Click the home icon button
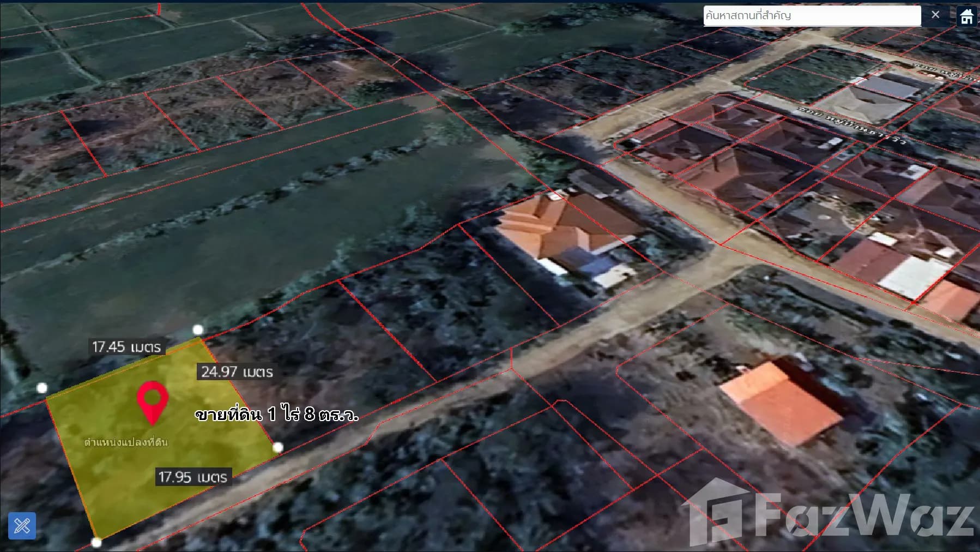The width and height of the screenshot is (980, 552). tap(967, 16)
